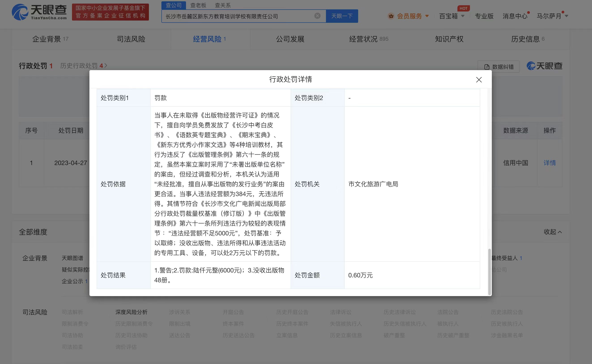
Task: Click the 限制消费令 dimension item
Action: [75, 324]
